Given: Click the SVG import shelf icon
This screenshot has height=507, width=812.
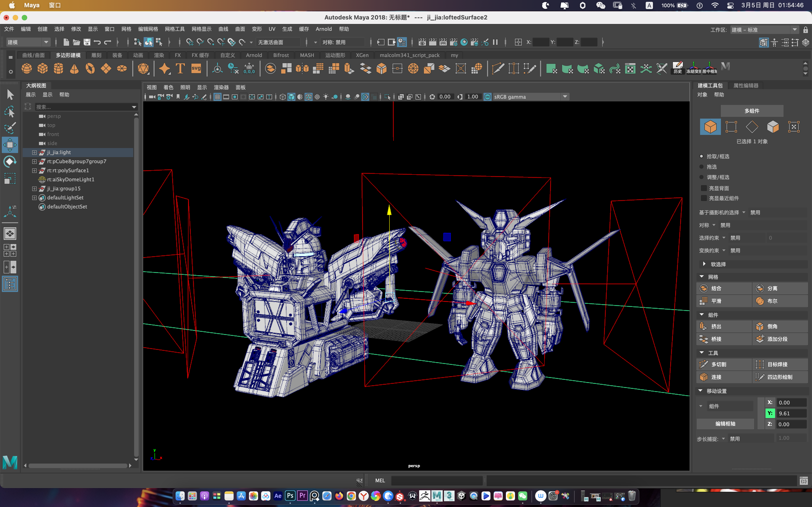Looking at the screenshot, I should (196, 69).
